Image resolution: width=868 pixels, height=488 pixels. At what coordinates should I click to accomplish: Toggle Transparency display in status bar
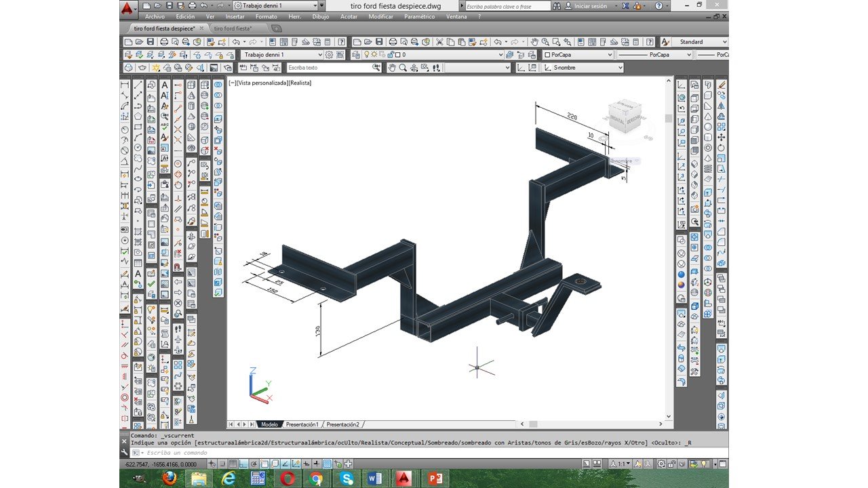tap(328, 464)
